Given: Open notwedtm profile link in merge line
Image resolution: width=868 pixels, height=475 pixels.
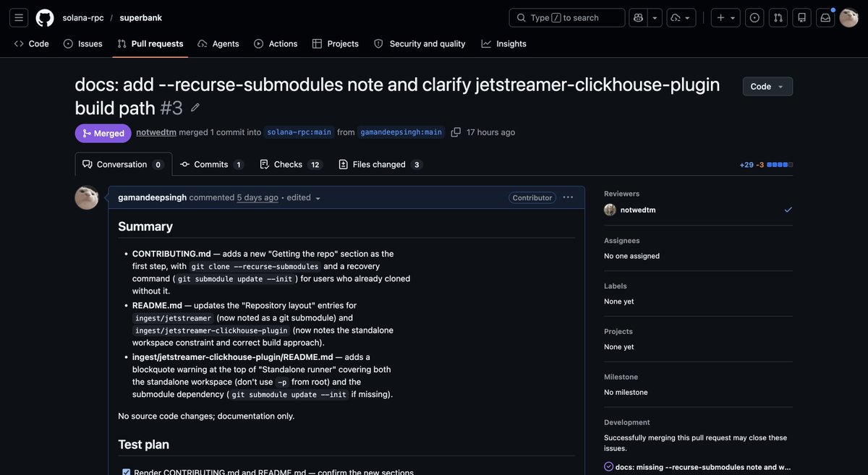Looking at the screenshot, I should (x=156, y=132).
